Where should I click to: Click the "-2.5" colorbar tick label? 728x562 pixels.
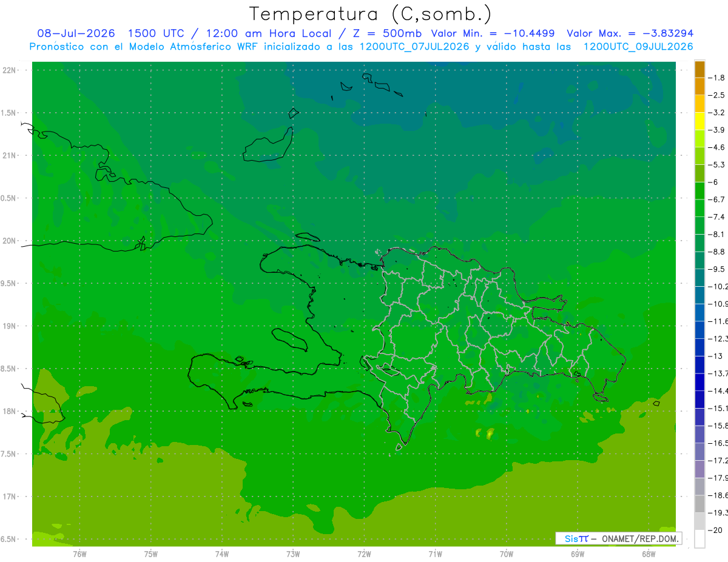(716, 95)
